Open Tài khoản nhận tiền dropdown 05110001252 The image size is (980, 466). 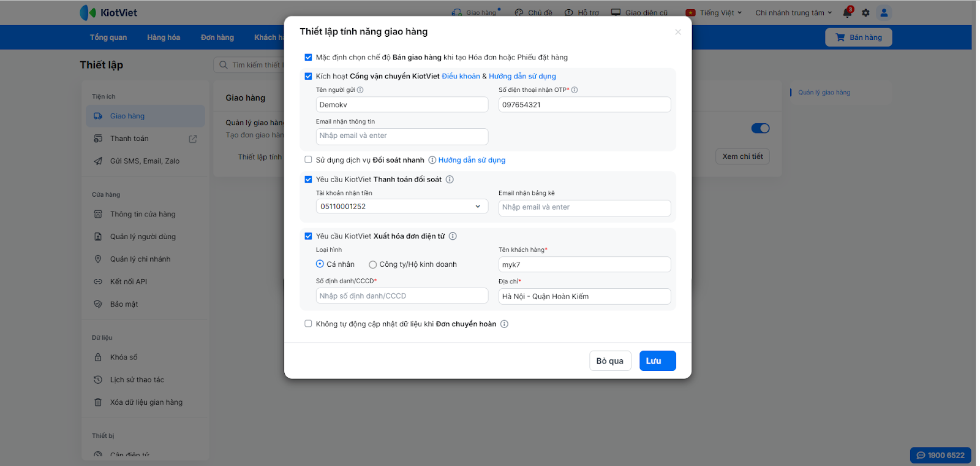click(x=402, y=207)
